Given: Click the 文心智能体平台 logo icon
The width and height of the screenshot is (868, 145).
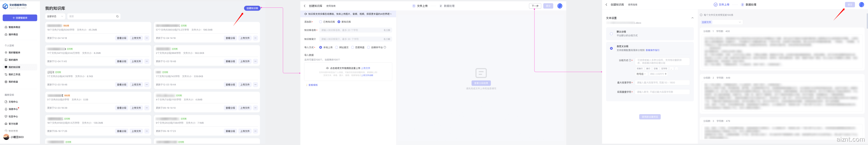Looking at the screenshot, I should tap(5, 6).
